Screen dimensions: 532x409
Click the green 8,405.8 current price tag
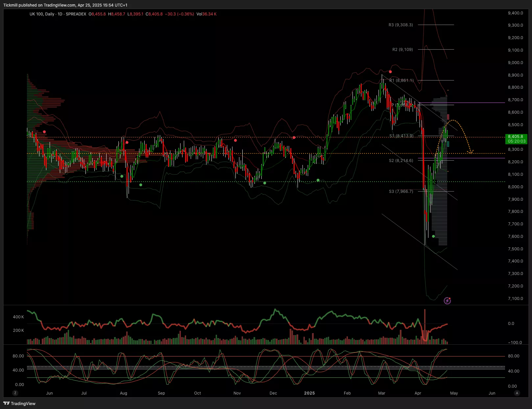pyautogui.click(x=516, y=139)
